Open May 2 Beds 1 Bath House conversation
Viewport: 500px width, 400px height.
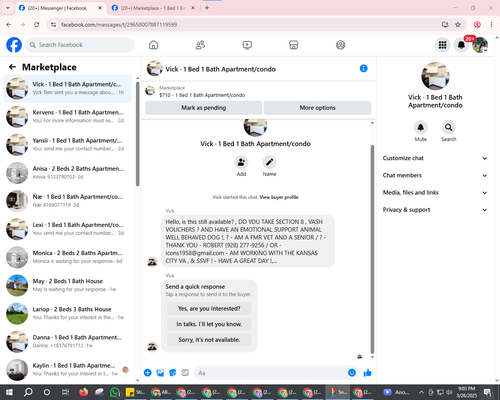point(68,285)
